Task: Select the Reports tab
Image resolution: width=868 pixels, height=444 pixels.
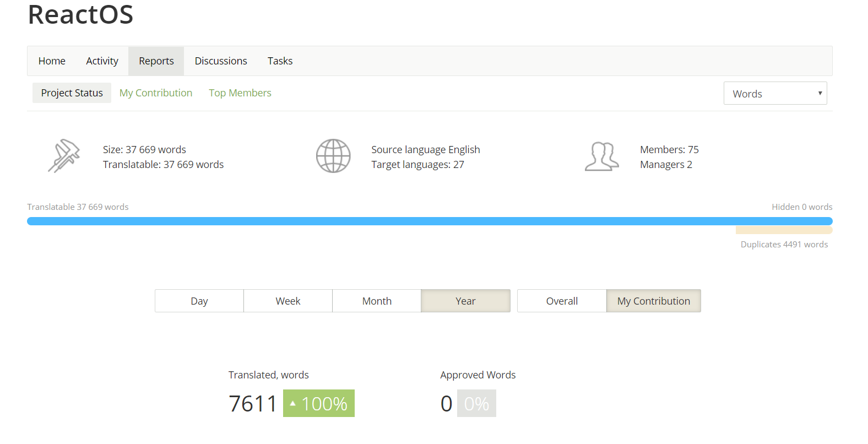Action: point(156,61)
